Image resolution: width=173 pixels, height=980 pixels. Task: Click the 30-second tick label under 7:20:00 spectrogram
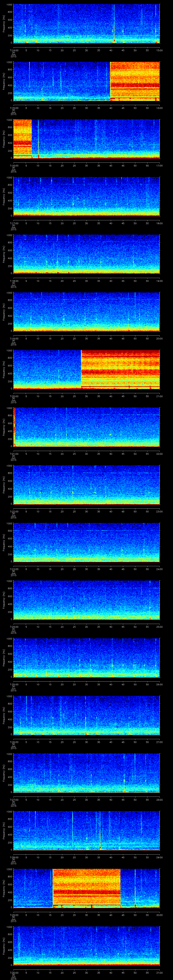tap(87, 396)
